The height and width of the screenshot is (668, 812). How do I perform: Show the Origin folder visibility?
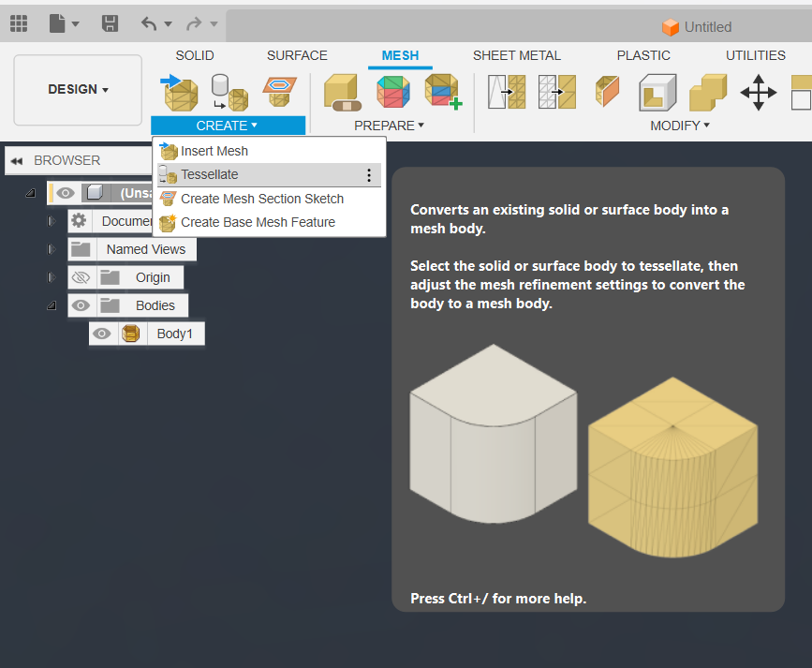[81, 277]
